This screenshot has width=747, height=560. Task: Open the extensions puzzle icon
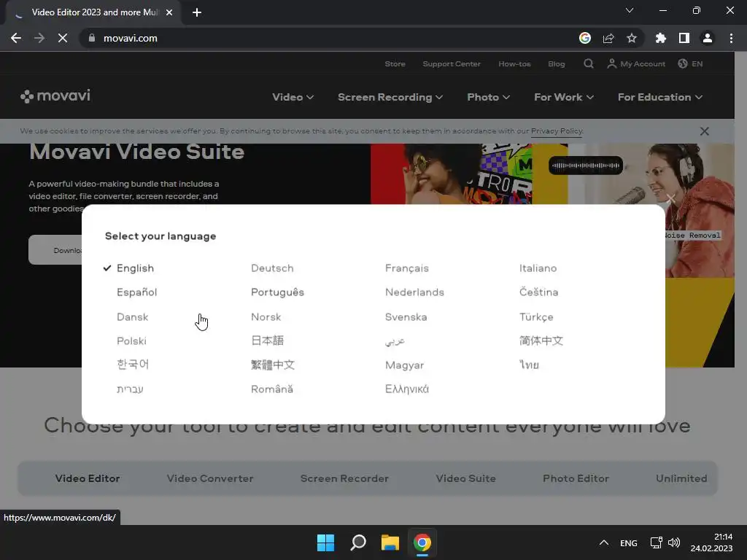[x=660, y=38]
